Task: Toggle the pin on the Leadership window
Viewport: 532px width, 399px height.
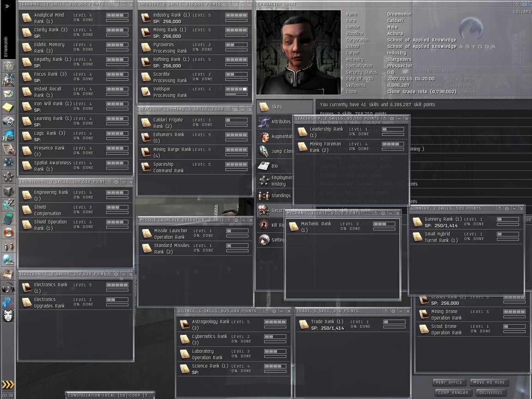Action: 392,118
